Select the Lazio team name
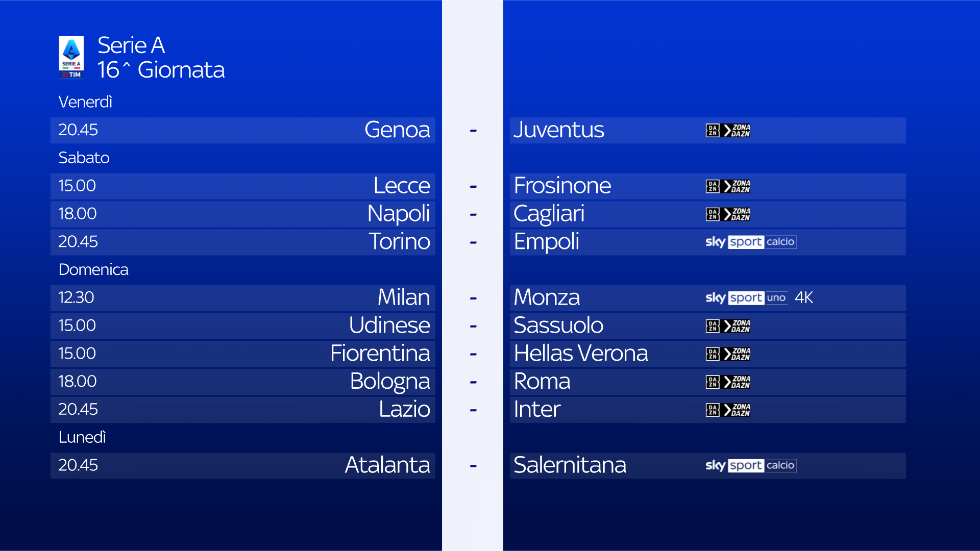This screenshot has width=980, height=551. [x=404, y=409]
